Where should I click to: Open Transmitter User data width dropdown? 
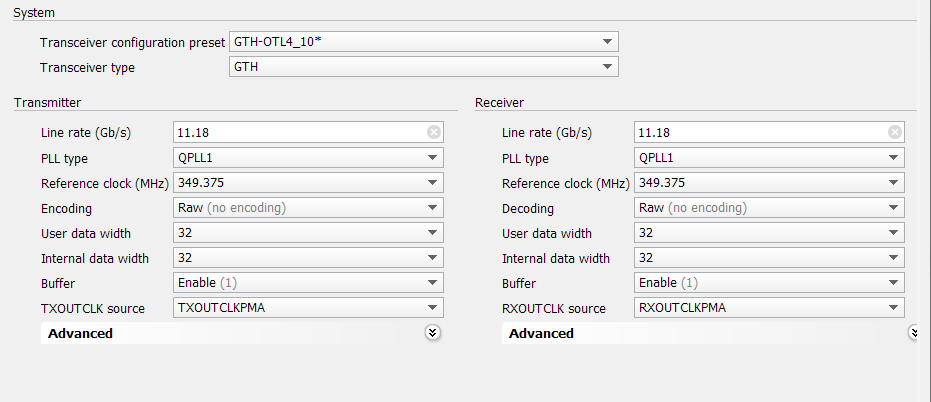[308, 233]
